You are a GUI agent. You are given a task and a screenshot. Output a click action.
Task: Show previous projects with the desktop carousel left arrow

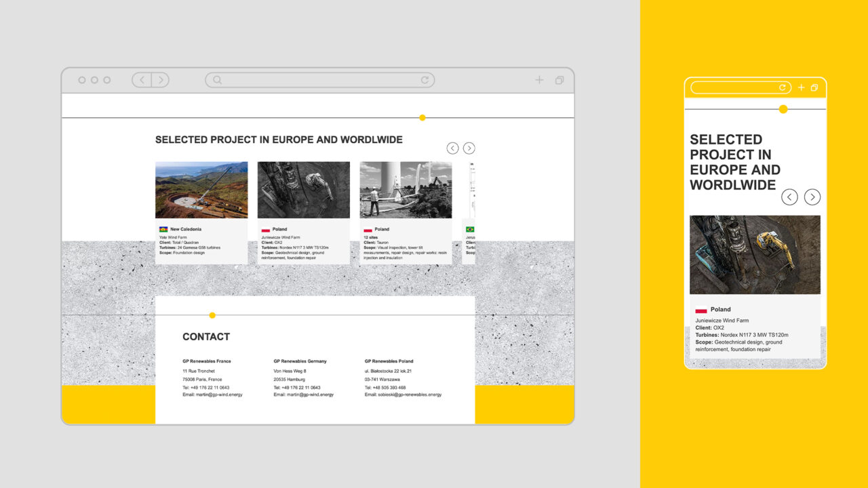(452, 148)
